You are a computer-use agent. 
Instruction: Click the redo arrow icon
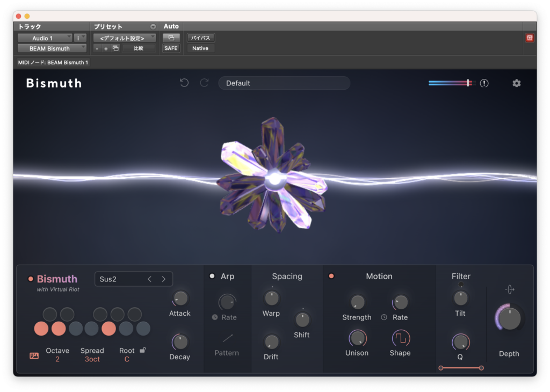(204, 83)
